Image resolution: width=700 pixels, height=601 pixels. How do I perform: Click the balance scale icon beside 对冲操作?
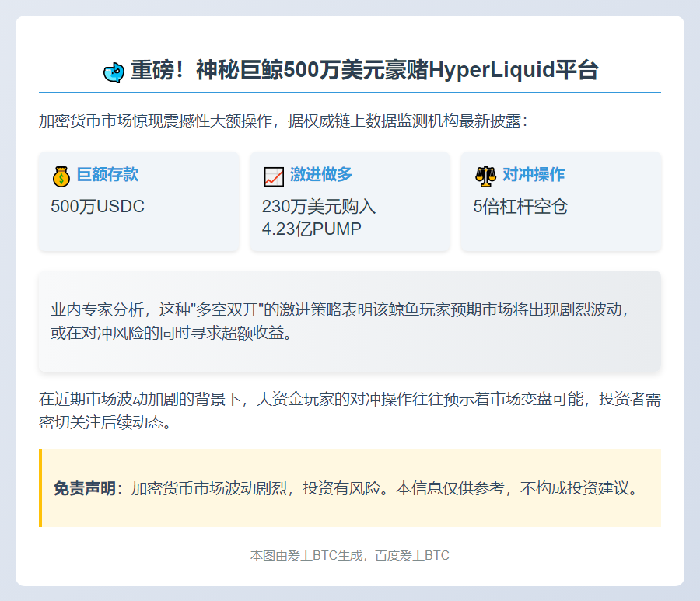[x=485, y=176]
